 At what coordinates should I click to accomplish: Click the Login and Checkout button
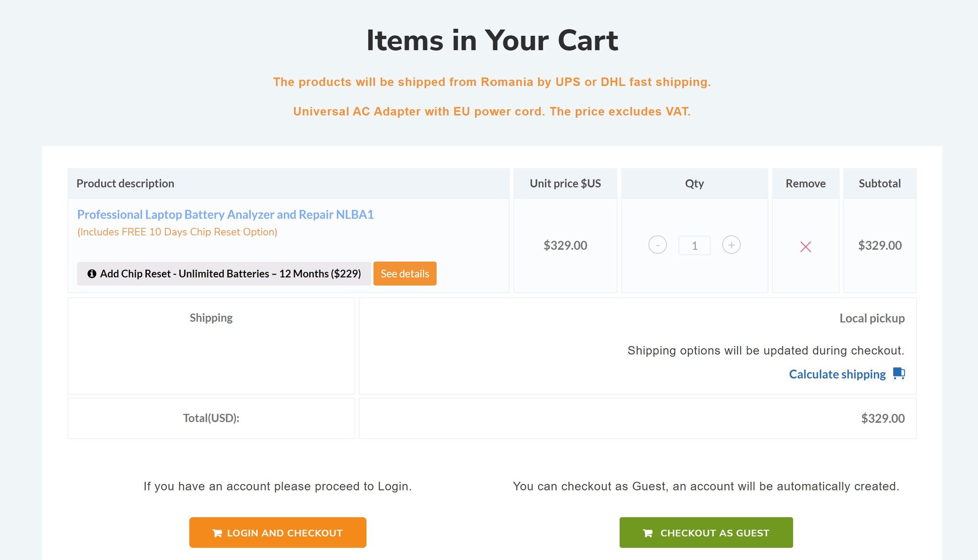point(278,532)
